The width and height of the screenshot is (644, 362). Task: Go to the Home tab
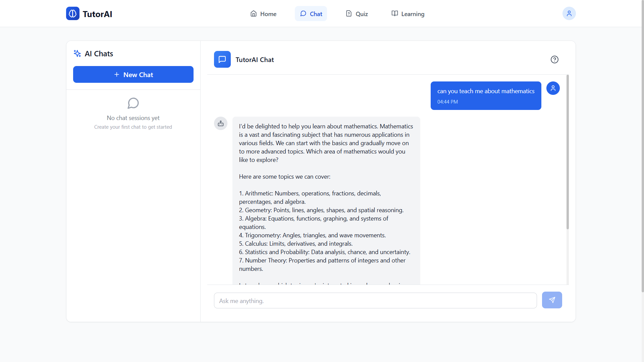pyautogui.click(x=263, y=14)
